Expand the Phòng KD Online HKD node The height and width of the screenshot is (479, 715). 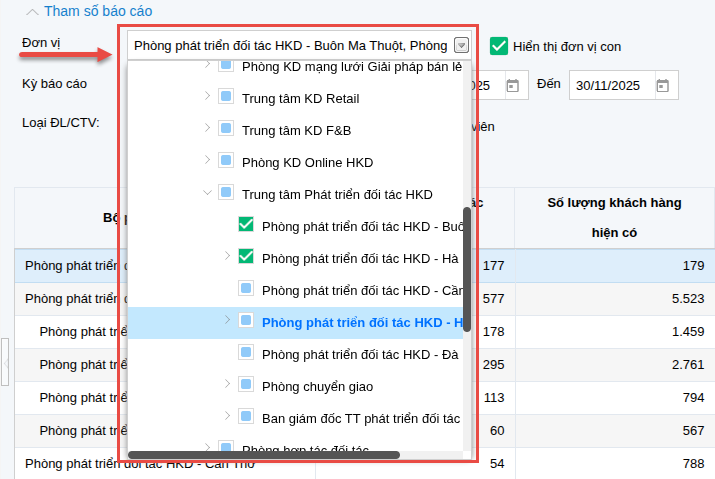[207, 162]
